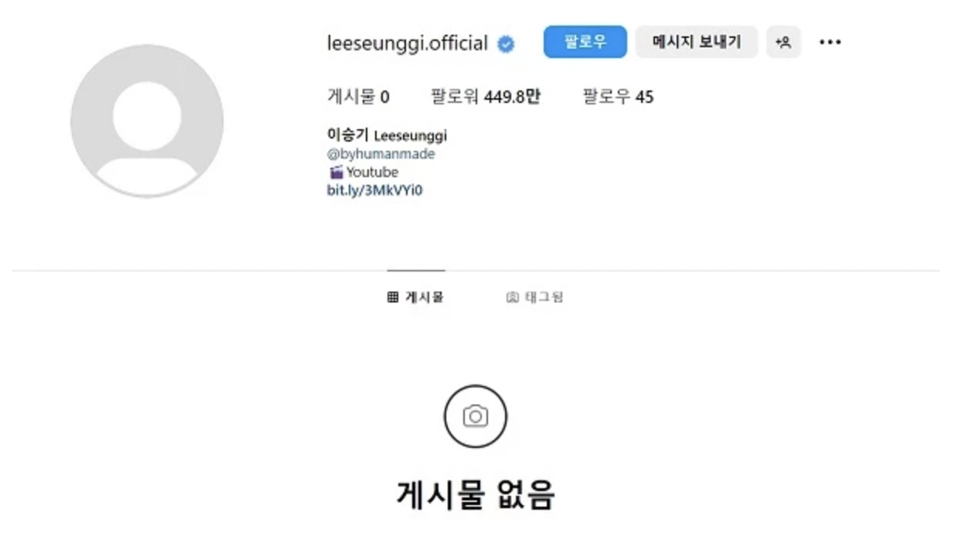
Task: Switch to the 태그됨 tab
Action: click(x=534, y=297)
